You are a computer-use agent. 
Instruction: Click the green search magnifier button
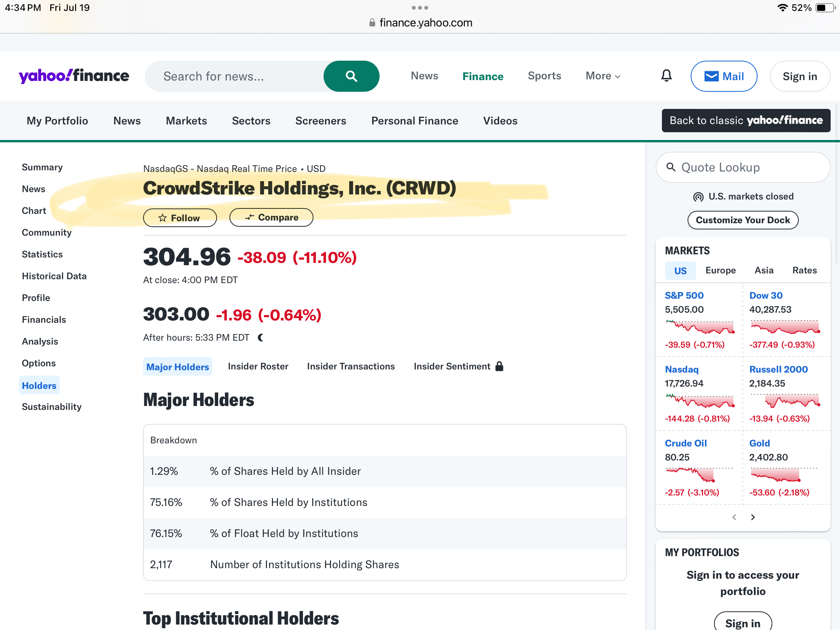pyautogui.click(x=351, y=76)
